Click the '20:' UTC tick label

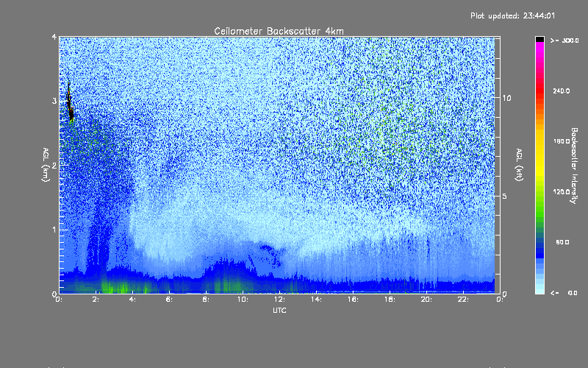426,300
